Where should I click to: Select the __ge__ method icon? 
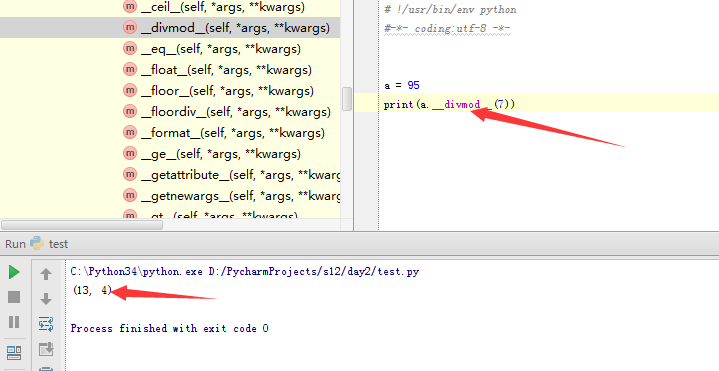(130, 153)
